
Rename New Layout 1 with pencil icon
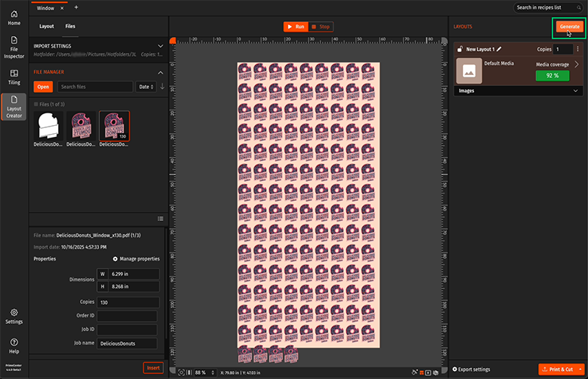499,49
